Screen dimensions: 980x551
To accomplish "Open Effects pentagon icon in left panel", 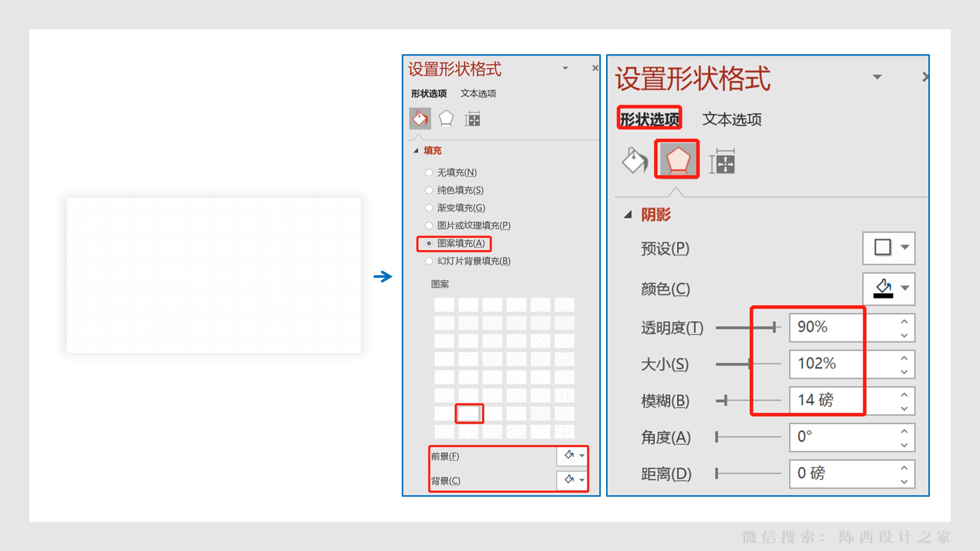I will [x=446, y=119].
